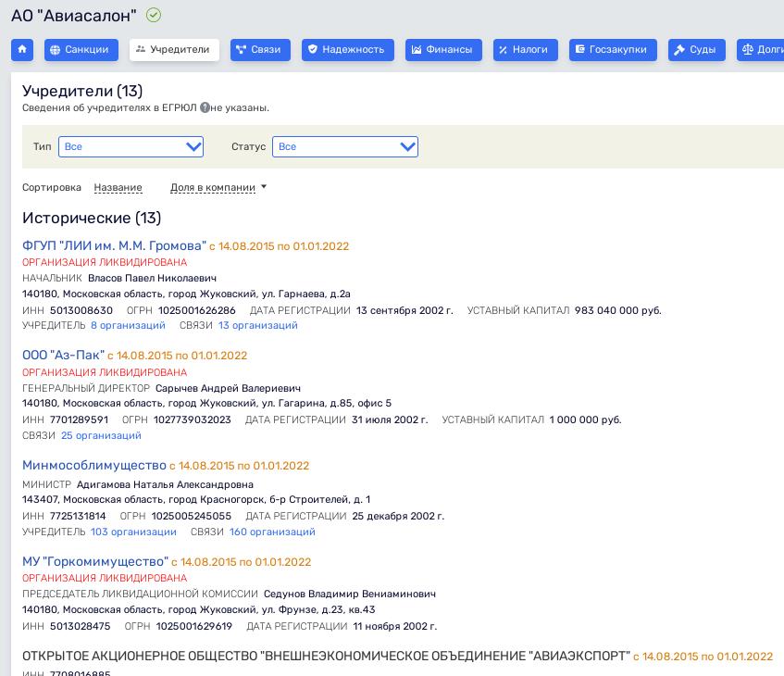Click capital value 983 040 000 руб.
The width and height of the screenshot is (784, 676).
click(618, 310)
